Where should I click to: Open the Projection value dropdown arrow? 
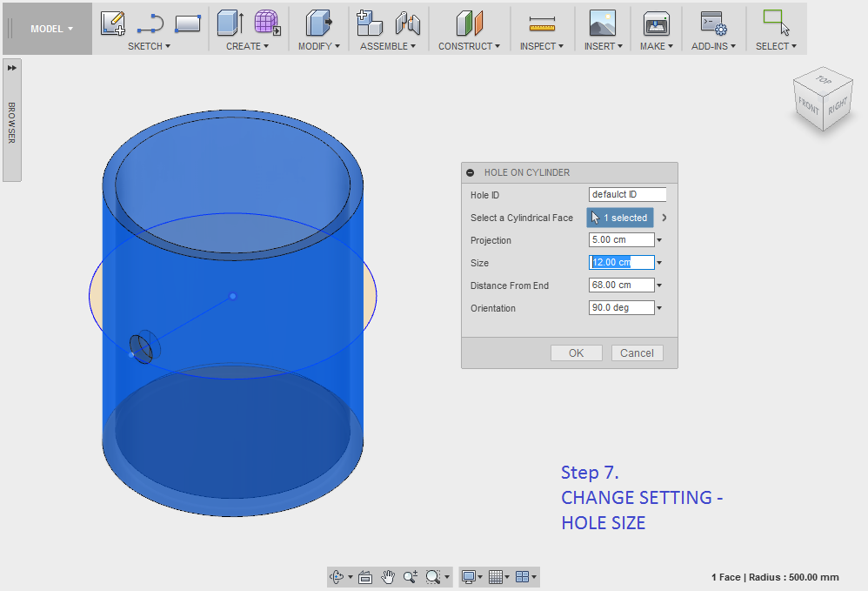tap(659, 240)
